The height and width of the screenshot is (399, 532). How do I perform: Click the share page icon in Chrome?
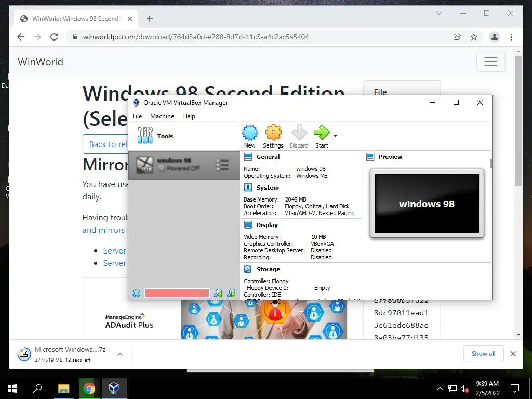(x=457, y=37)
